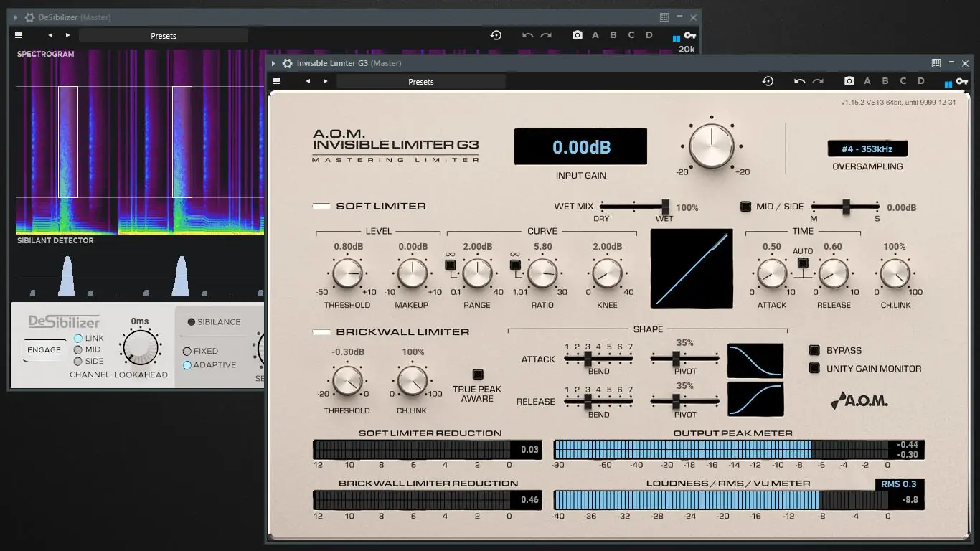980x551 pixels.
Task: Click the Attack Pivot slider handle
Action: pyautogui.click(x=675, y=358)
